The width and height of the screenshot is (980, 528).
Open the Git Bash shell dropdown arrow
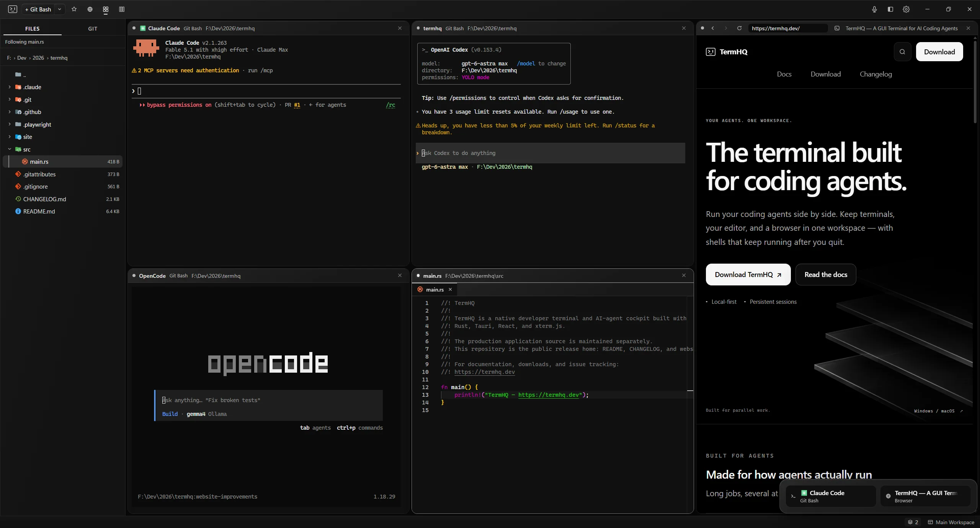coord(59,9)
